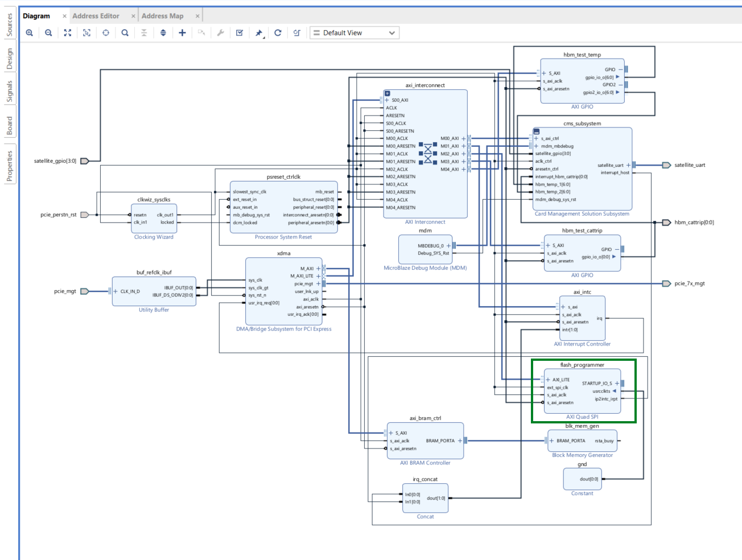The image size is (742, 560).
Task: Regenerate the diagram layout
Action: point(278,32)
